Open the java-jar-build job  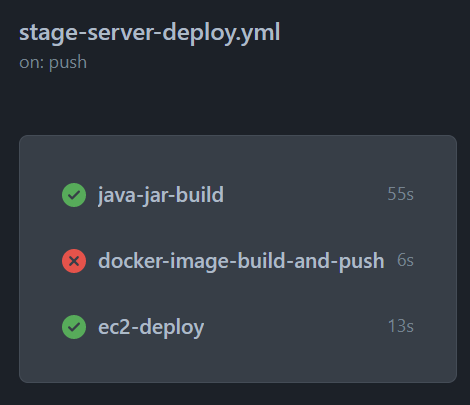click(x=161, y=195)
